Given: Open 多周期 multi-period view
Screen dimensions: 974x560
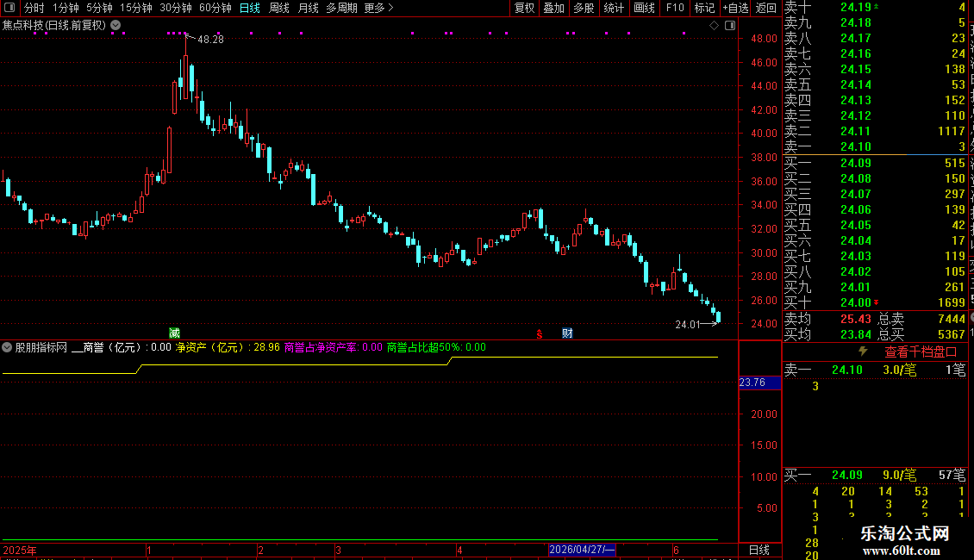Looking at the screenshot, I should click(341, 8).
